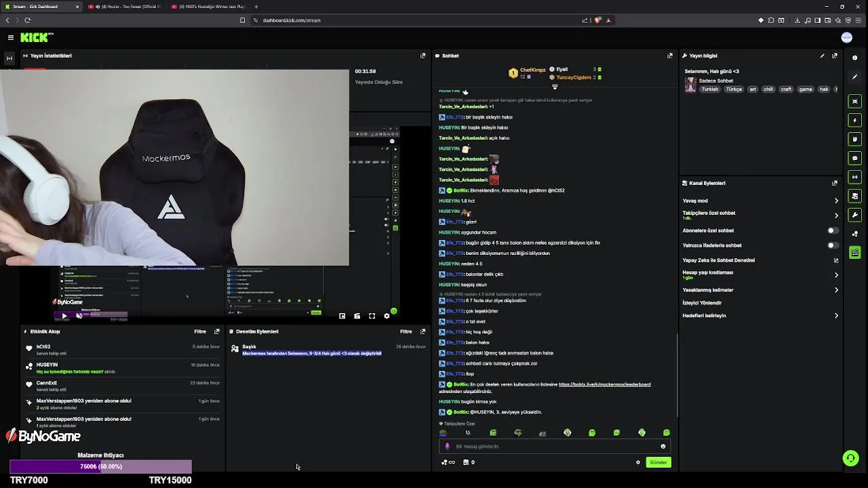Make the preview player fullscreen

[x=372, y=316]
